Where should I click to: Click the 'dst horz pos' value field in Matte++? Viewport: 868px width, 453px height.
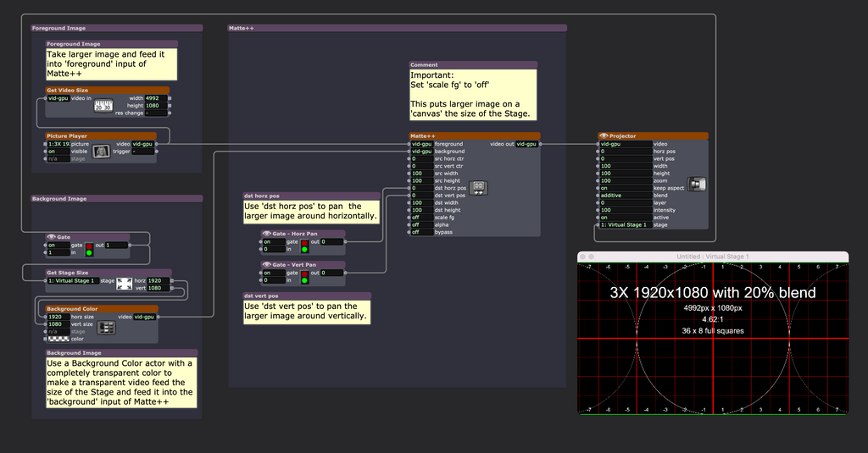(421, 188)
